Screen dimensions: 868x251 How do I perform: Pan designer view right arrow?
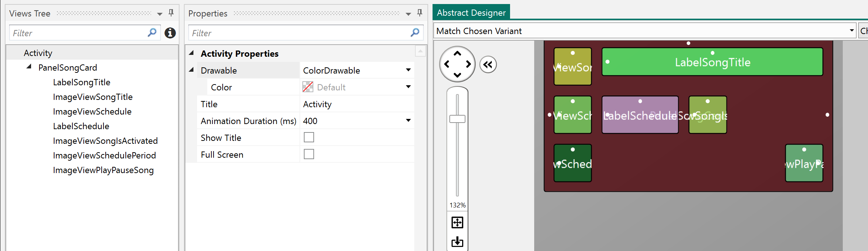pos(468,64)
